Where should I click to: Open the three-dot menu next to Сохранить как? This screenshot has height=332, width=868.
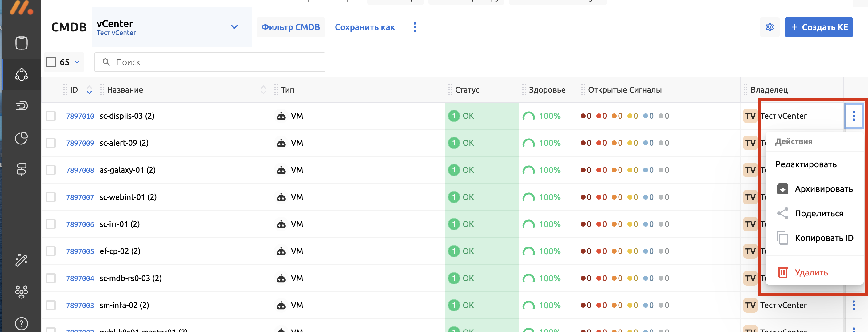coord(415,27)
